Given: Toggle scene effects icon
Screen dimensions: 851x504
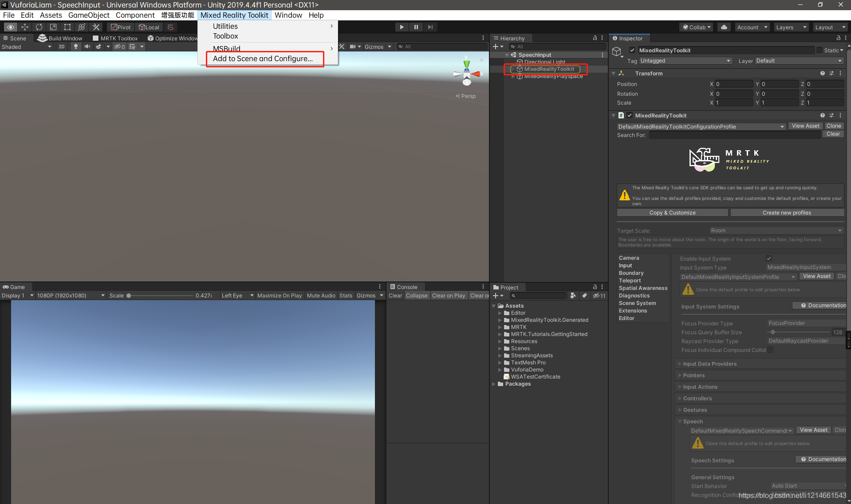Looking at the screenshot, I should (x=98, y=47).
